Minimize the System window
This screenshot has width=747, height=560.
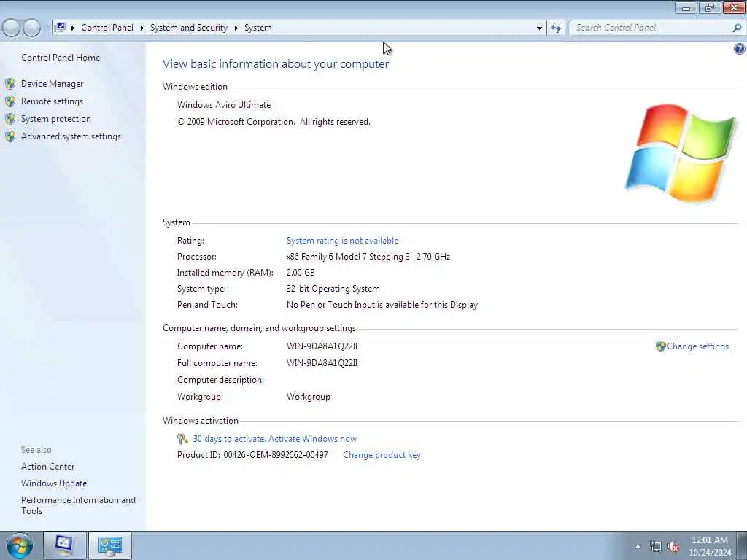tap(686, 7)
